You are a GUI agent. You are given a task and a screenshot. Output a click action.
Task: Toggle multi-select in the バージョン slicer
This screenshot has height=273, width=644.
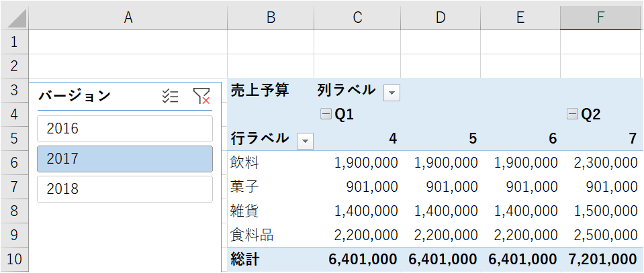pyautogui.click(x=170, y=97)
